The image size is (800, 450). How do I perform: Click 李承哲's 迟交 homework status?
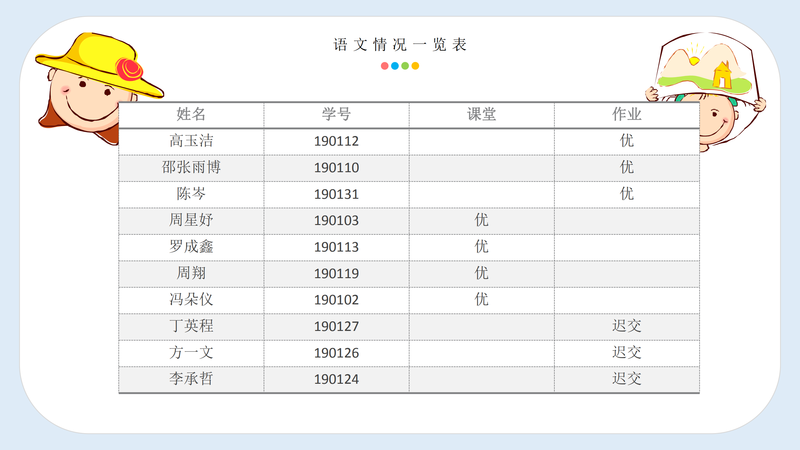(627, 379)
